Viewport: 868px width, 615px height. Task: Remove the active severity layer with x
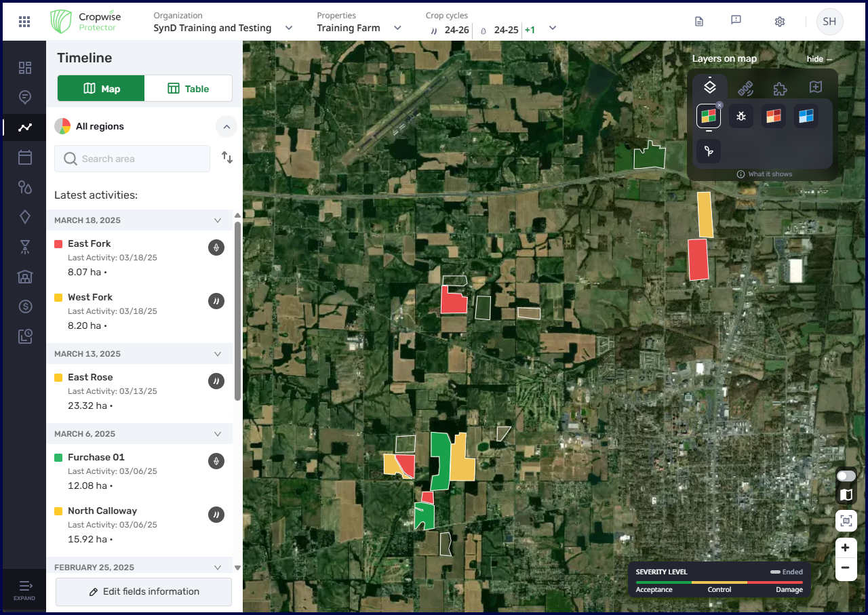pyautogui.click(x=719, y=105)
